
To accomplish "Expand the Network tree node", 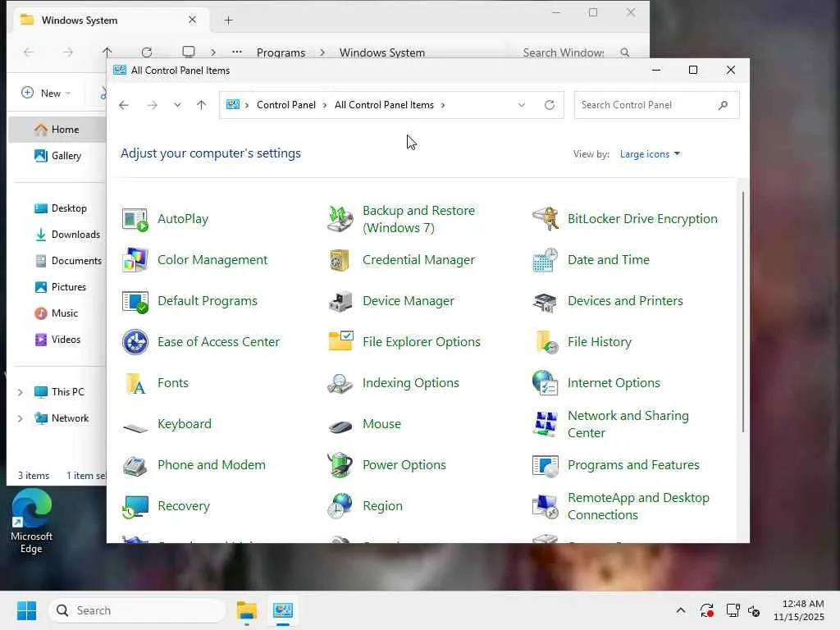I will 21,418.
